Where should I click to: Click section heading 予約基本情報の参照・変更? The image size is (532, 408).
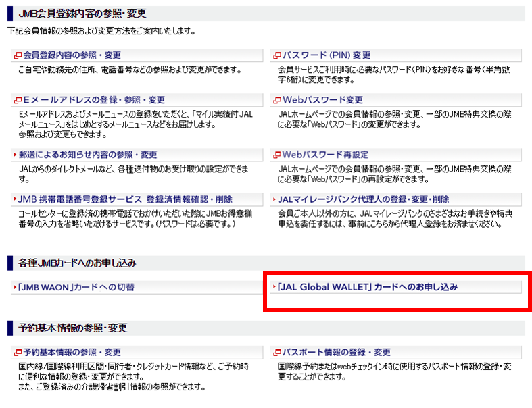73,328
